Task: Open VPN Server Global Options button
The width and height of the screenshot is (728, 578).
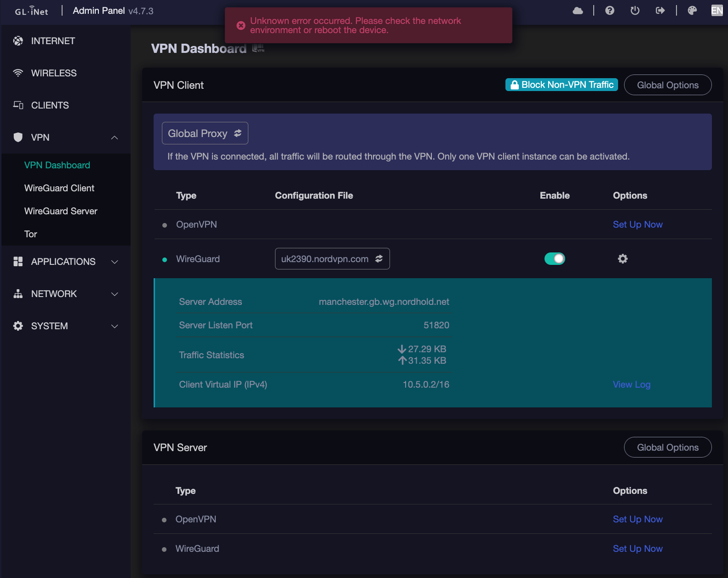Action: pos(667,447)
